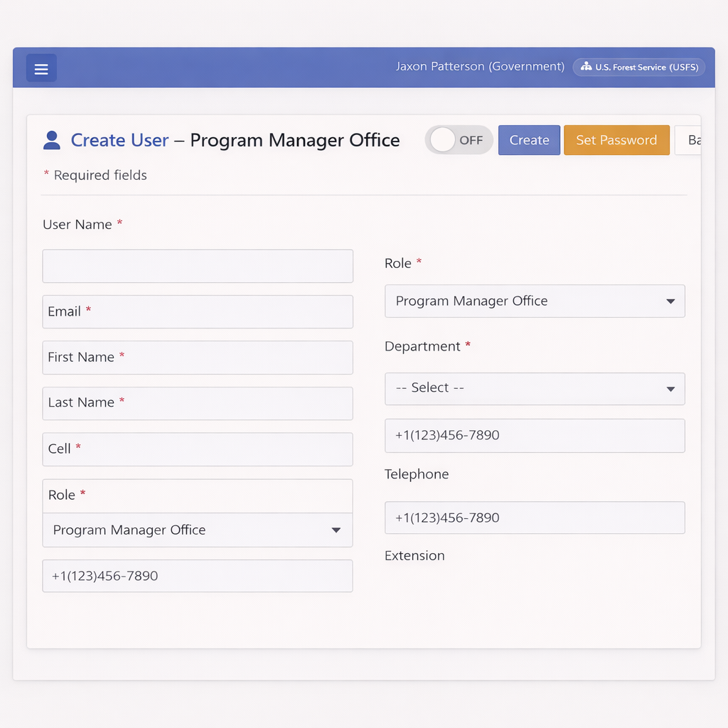Click the Create User heading link
Image resolution: width=728 pixels, height=728 pixels.
pyautogui.click(x=119, y=140)
